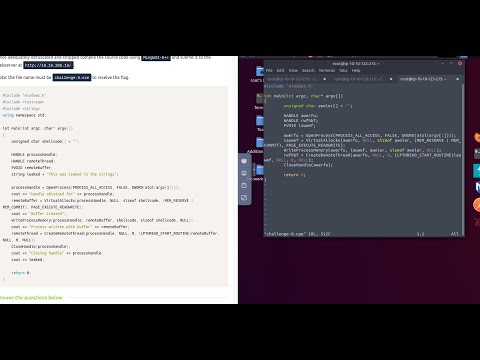The image size is (480, 360).
Task: Open the bottom folder partly behind the VNC bar
Action: pyautogui.click(x=259, y=170)
